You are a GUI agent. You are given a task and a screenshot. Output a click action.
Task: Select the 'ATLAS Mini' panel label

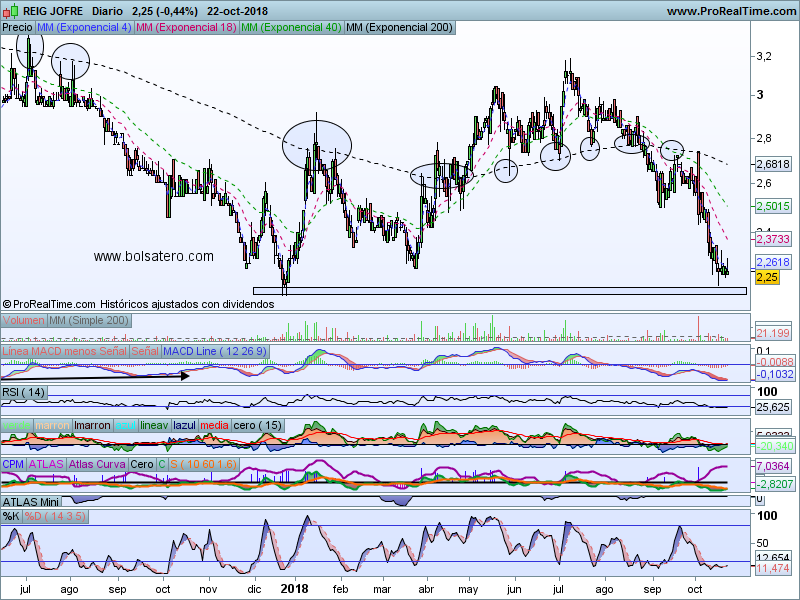[31, 501]
